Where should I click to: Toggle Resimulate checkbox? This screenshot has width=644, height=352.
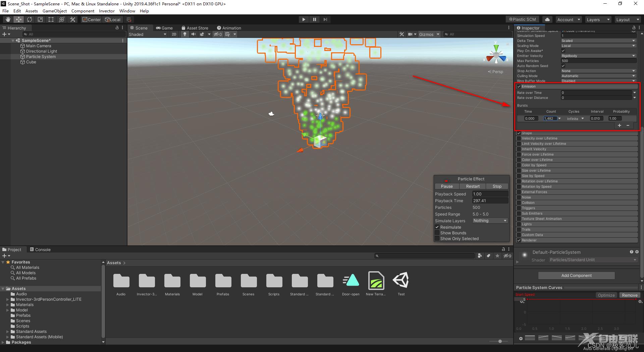point(437,227)
